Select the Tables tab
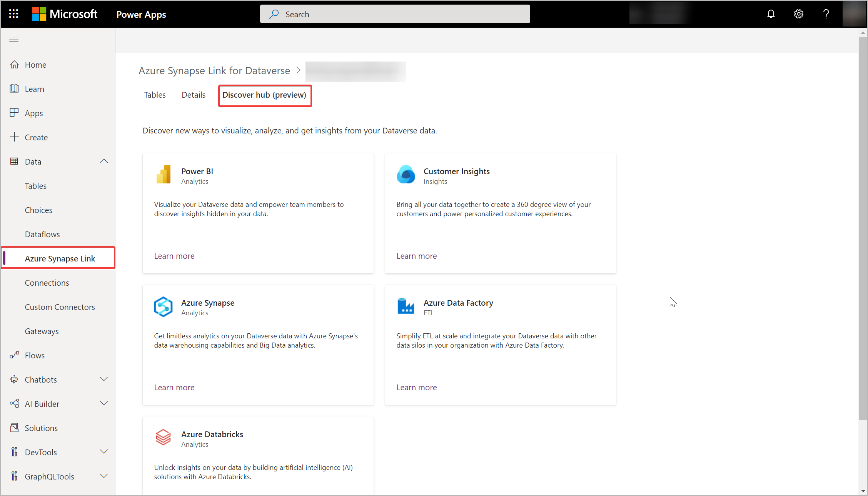Screen dimensions: 868x496 point(154,94)
